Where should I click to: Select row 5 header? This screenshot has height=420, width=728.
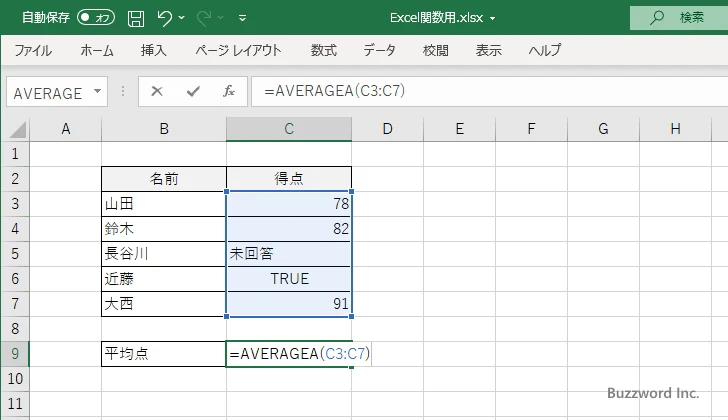[x=15, y=254]
